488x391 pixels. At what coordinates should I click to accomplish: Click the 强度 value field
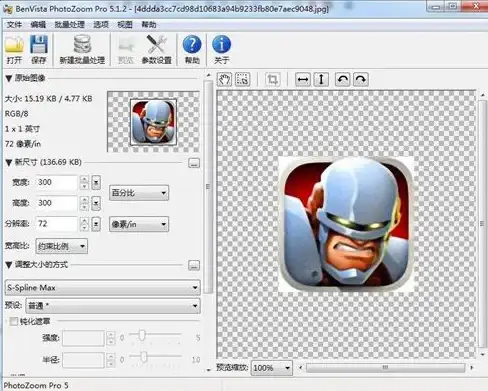tap(83, 338)
